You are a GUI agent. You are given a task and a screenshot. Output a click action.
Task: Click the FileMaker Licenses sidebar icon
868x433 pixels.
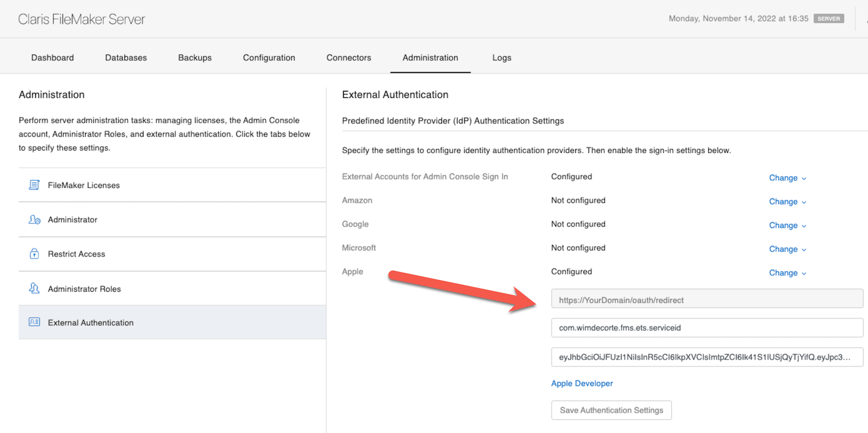click(x=34, y=185)
